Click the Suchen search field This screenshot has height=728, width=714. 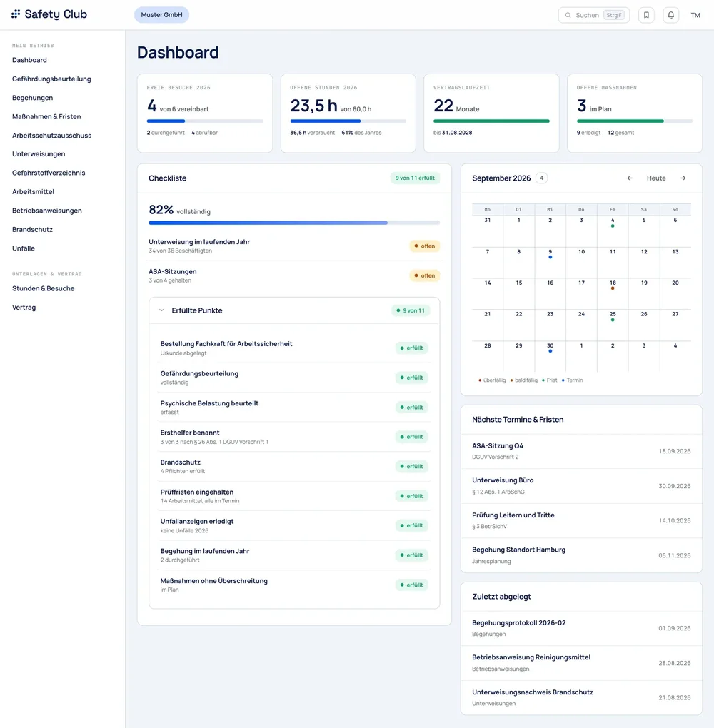click(593, 15)
